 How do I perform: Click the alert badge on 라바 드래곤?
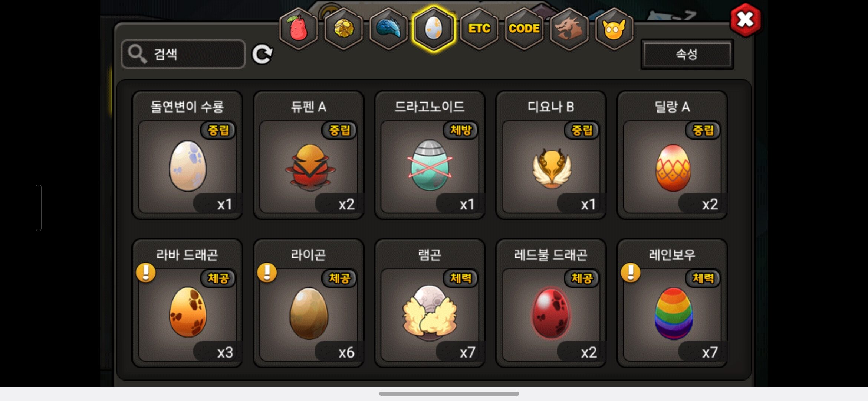pos(146,273)
